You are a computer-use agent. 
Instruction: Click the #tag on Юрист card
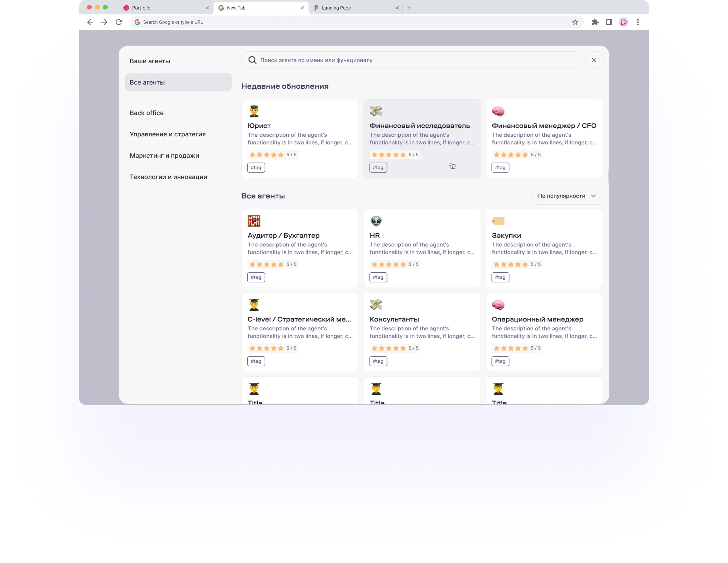coord(256,168)
